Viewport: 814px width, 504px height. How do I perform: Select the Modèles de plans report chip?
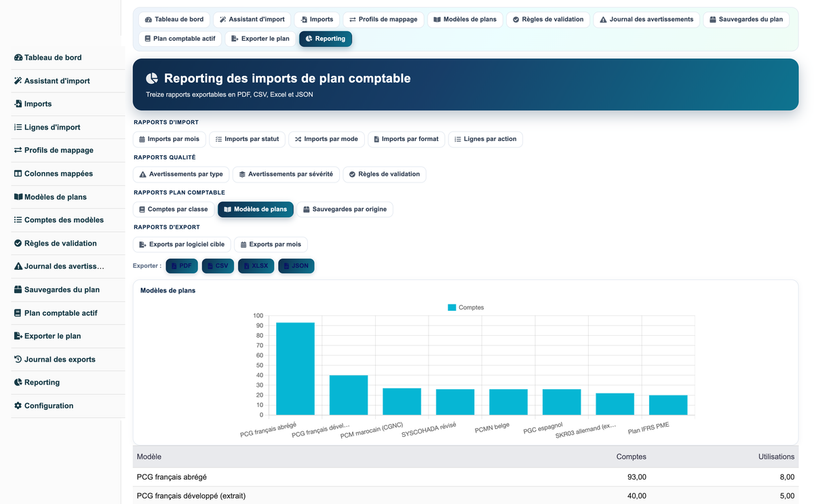256,210
